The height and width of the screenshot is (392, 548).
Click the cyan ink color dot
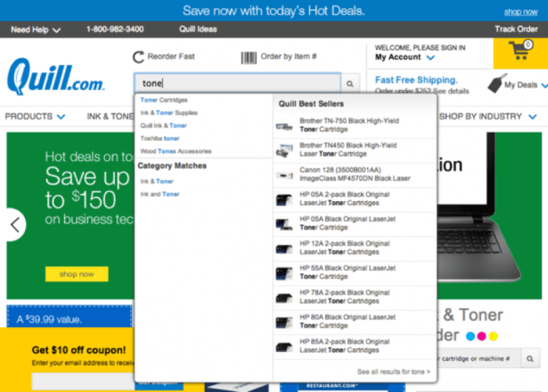pos(470,336)
